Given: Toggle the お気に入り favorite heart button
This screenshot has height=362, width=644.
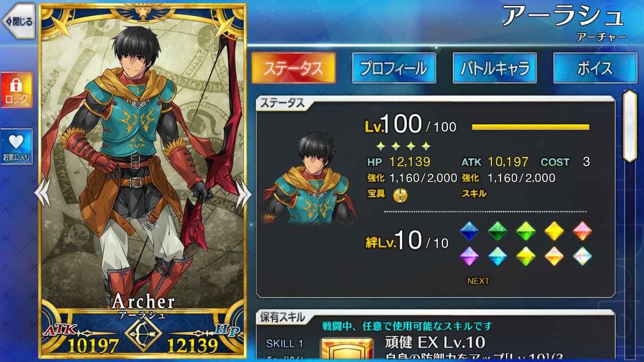Looking at the screenshot, I should coord(16,147).
